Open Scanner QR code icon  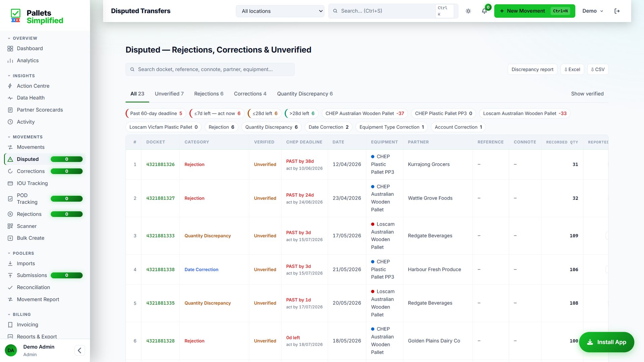(10, 226)
